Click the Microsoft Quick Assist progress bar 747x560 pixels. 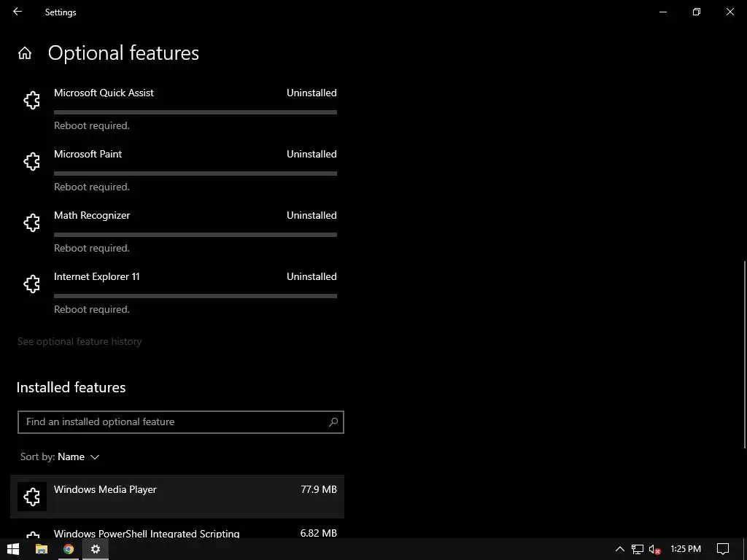coord(196,112)
